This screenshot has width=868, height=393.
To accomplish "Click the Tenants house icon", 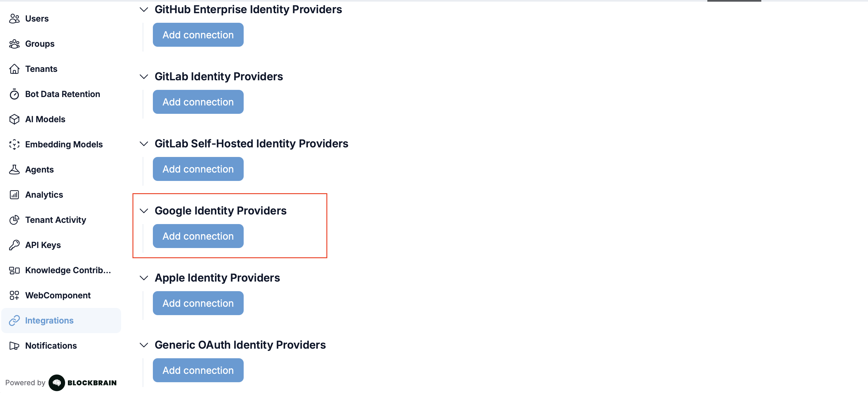I will [x=14, y=69].
